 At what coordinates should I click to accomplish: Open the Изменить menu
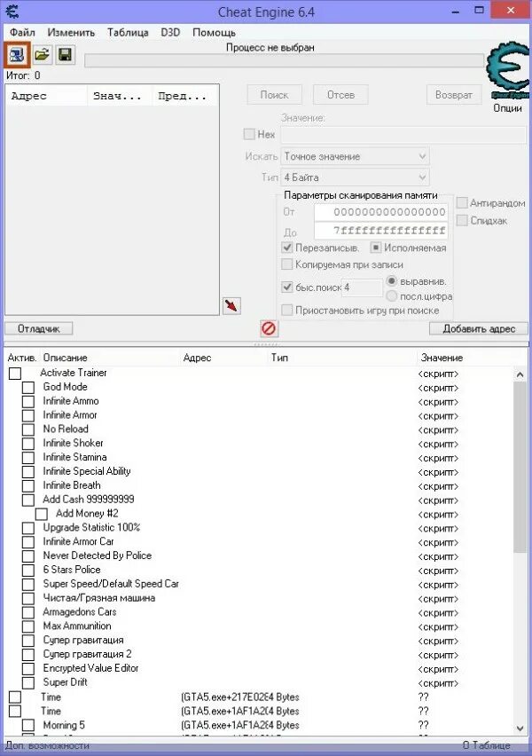(x=71, y=32)
